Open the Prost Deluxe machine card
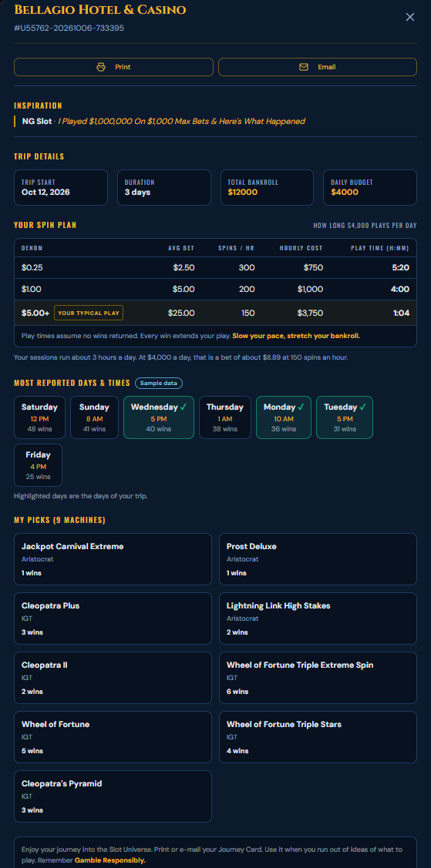 pyautogui.click(x=318, y=559)
